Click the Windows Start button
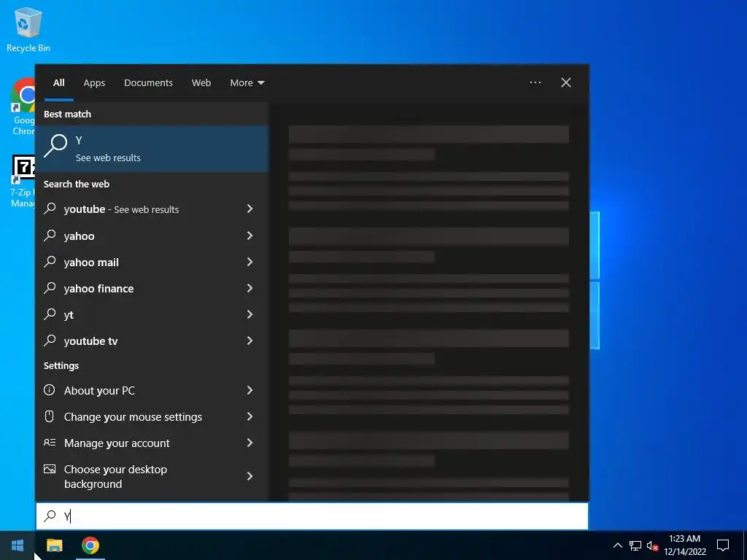Screen dimensions: 747x560 (18, 545)
